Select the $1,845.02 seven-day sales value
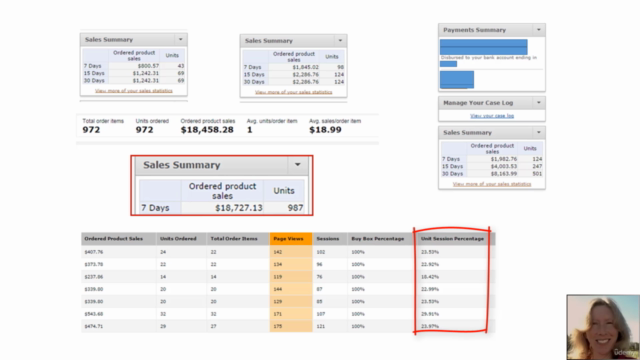Screen dimensions: 640x360 306,67
